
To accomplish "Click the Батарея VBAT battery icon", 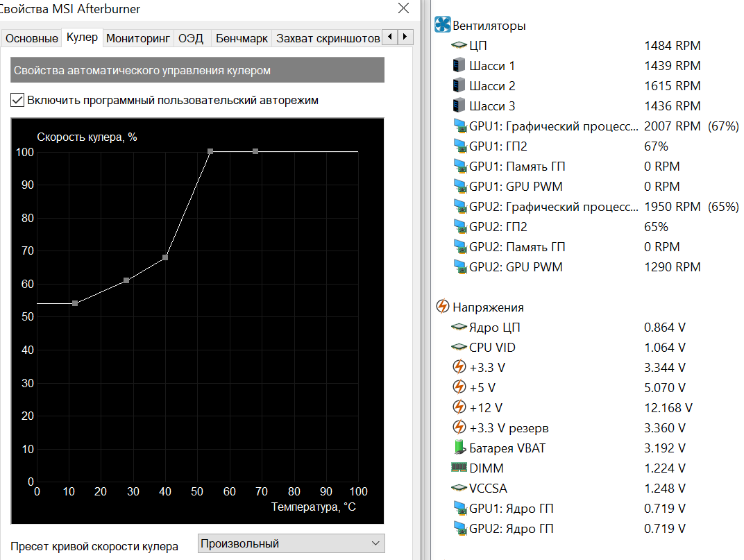I will (459, 447).
